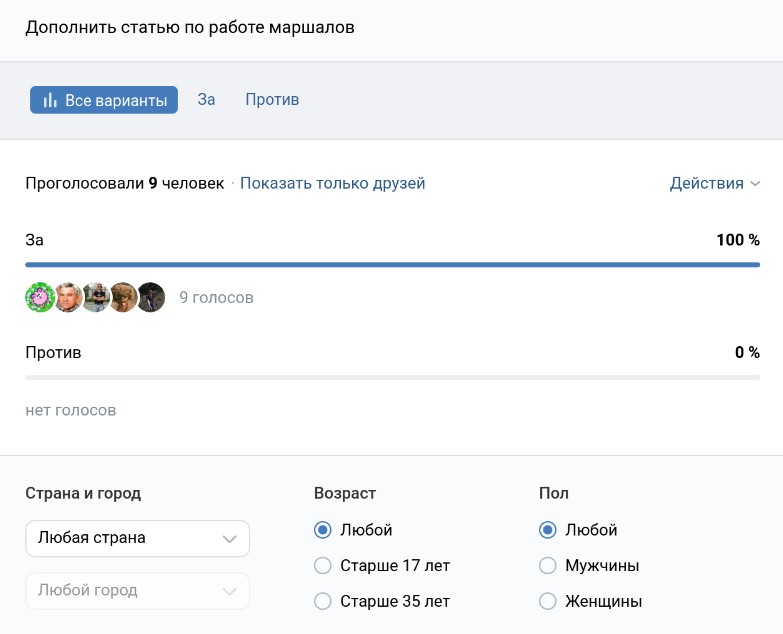Select the Старше 17 лет age option

[323, 566]
